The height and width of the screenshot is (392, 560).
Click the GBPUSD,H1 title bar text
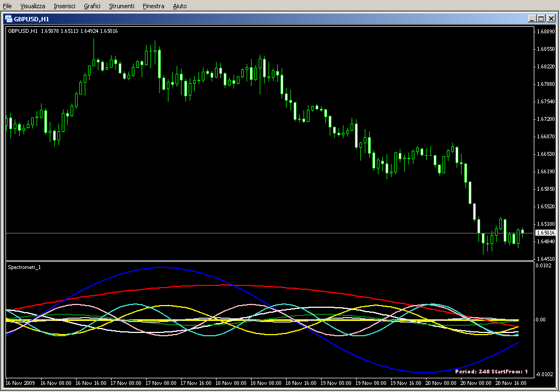pos(31,19)
